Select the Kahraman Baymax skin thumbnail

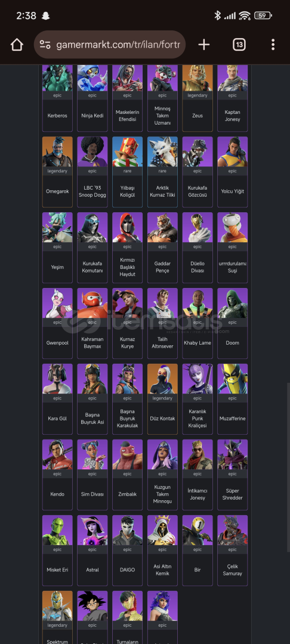[92, 303]
